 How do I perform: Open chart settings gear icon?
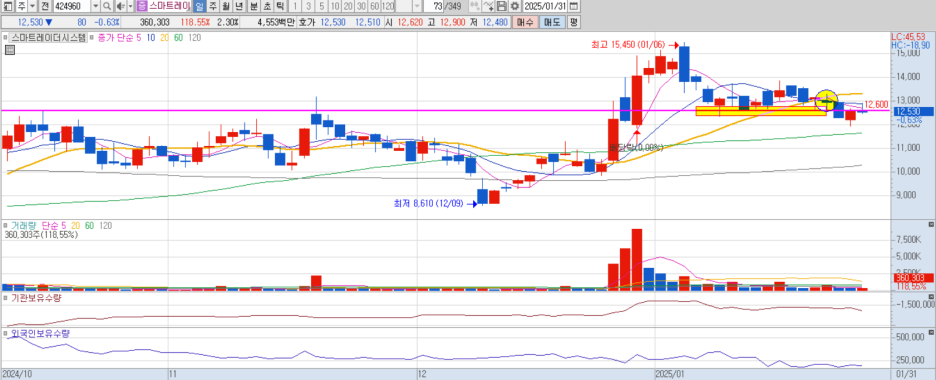point(514,7)
